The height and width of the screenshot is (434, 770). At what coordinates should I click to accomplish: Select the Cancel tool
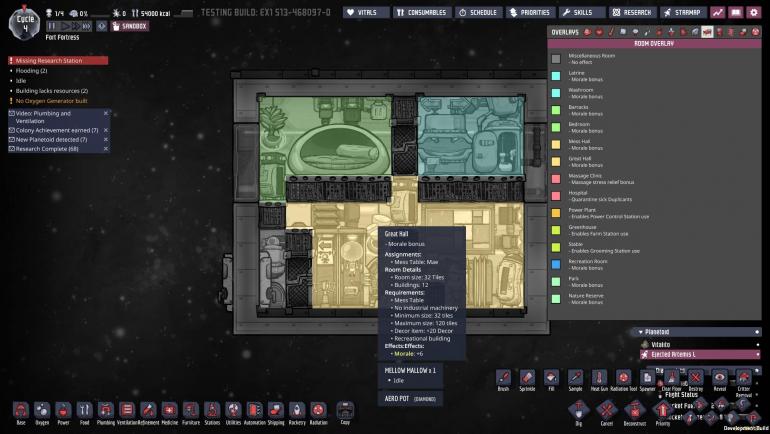606,412
